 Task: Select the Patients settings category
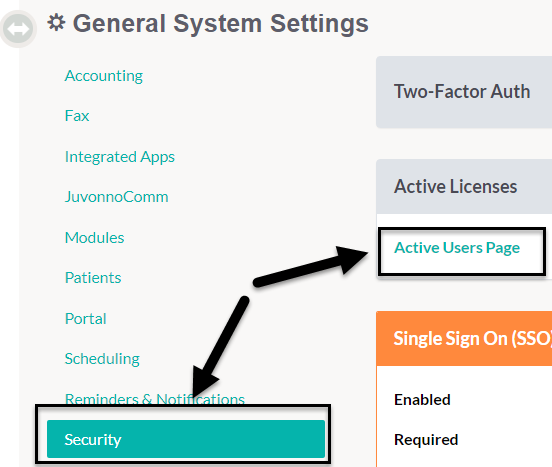[93, 278]
